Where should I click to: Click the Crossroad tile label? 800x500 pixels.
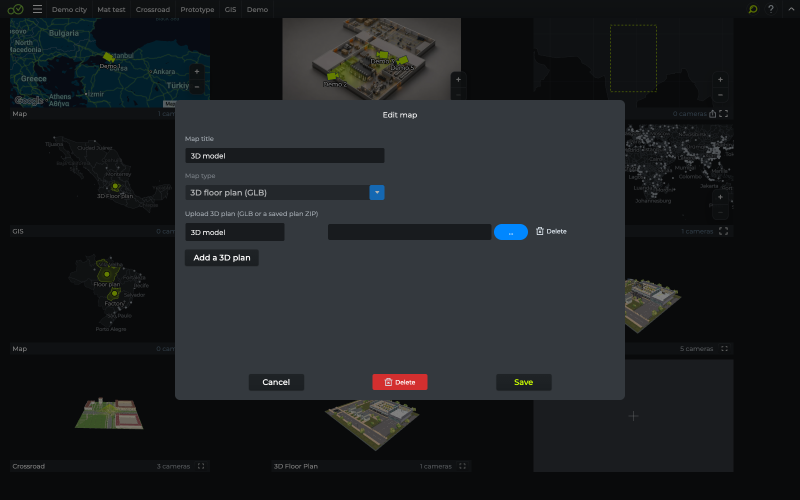point(29,466)
